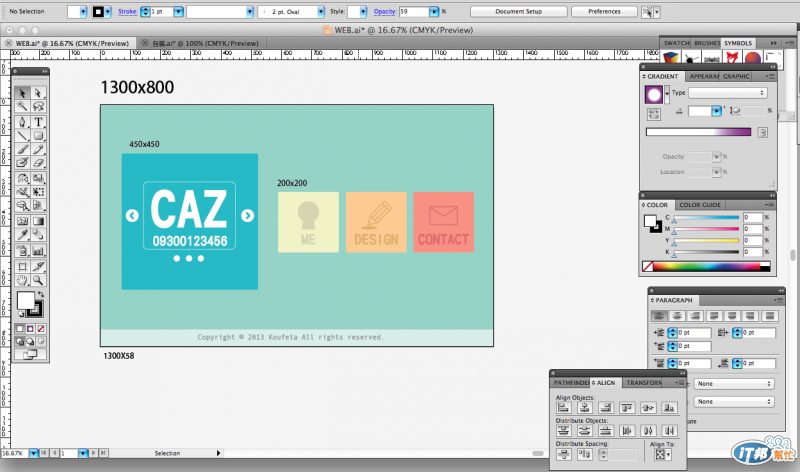The height and width of the screenshot is (472, 800).
Task: Click Horizontal Align Left in Align panel
Action: click(563, 407)
